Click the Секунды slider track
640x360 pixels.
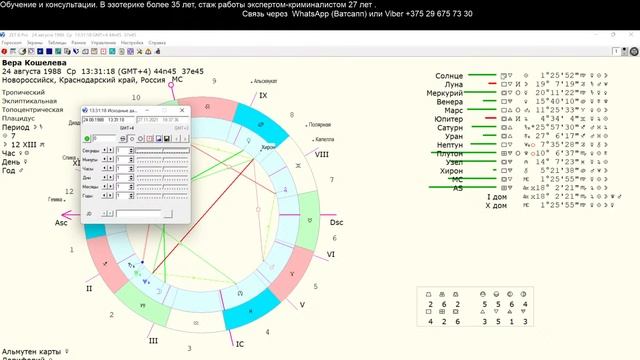pos(162,151)
